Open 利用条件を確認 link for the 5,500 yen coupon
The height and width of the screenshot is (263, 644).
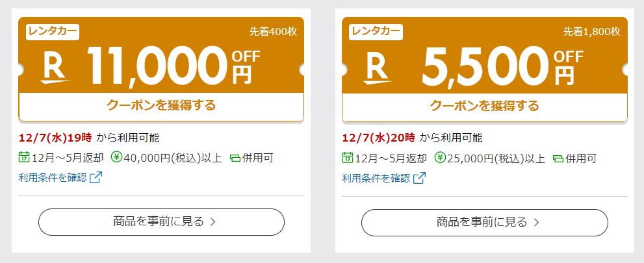376,178
